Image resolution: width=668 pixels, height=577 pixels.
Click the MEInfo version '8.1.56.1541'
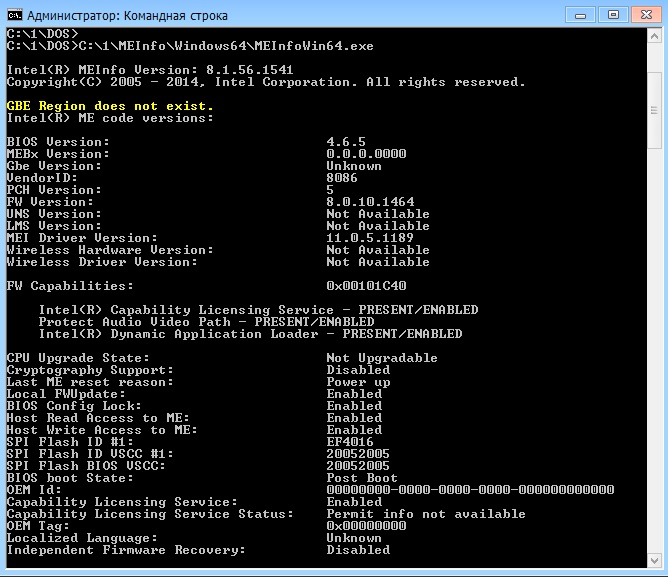click(x=250, y=69)
